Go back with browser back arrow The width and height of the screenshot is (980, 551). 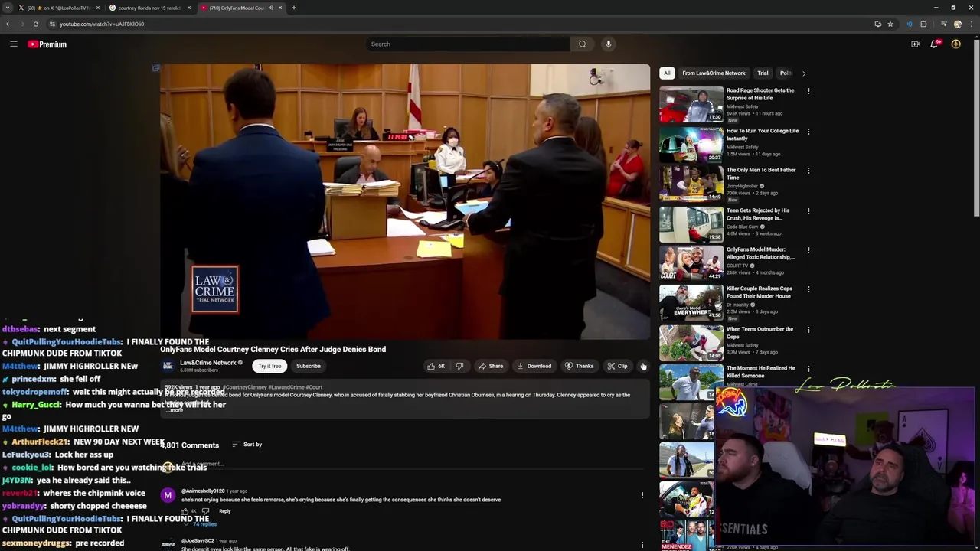coord(8,24)
